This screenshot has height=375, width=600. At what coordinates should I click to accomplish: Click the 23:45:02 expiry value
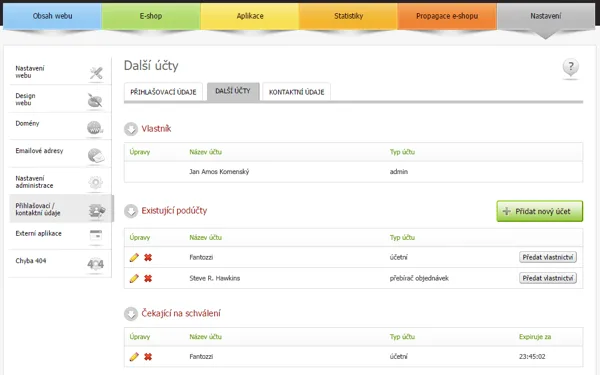(532, 357)
